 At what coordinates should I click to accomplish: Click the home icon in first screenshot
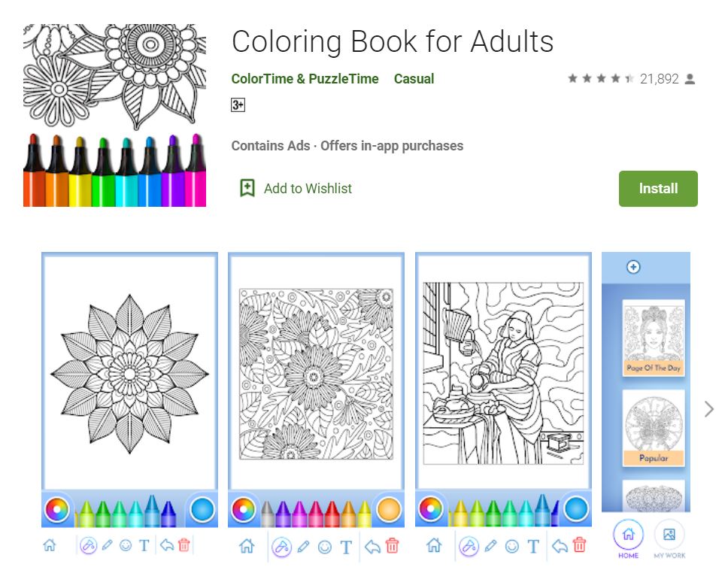(x=50, y=545)
